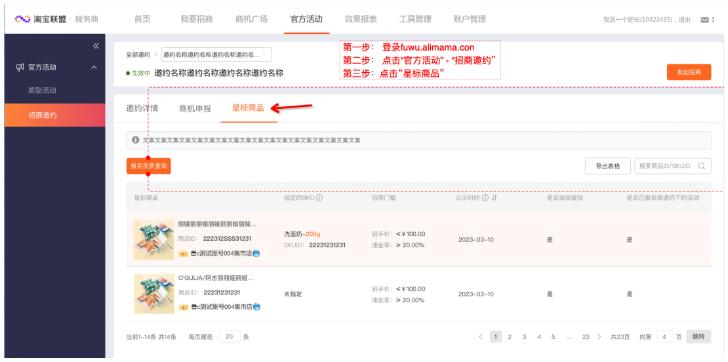
Task: Switch to the 商机申报 tab
Action: pyautogui.click(x=195, y=109)
